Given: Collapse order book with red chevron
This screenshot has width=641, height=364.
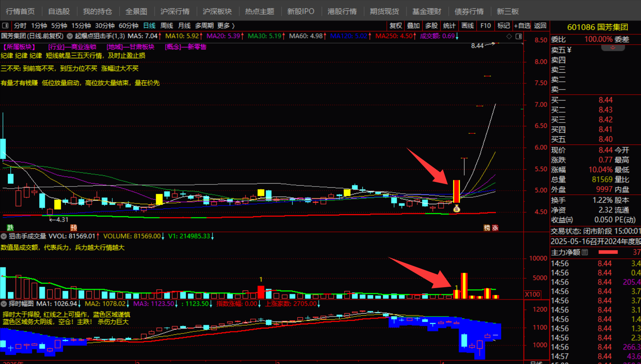Looking at the screenshot, I should coord(613,48).
